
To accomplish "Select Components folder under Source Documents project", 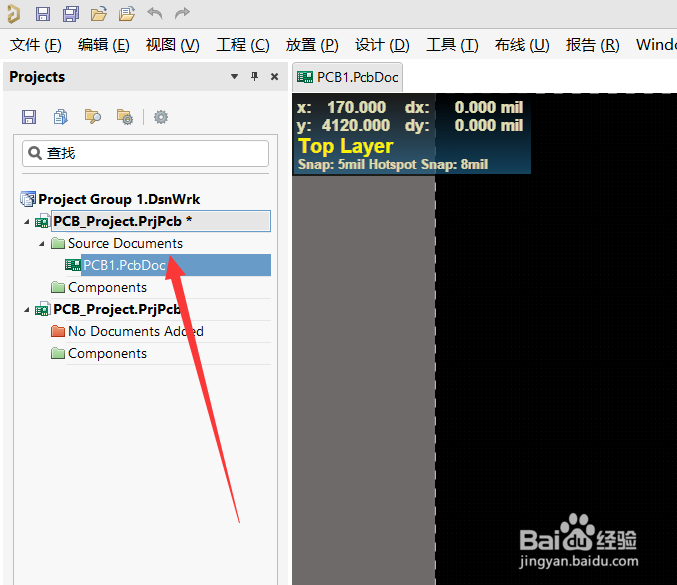I will [108, 288].
